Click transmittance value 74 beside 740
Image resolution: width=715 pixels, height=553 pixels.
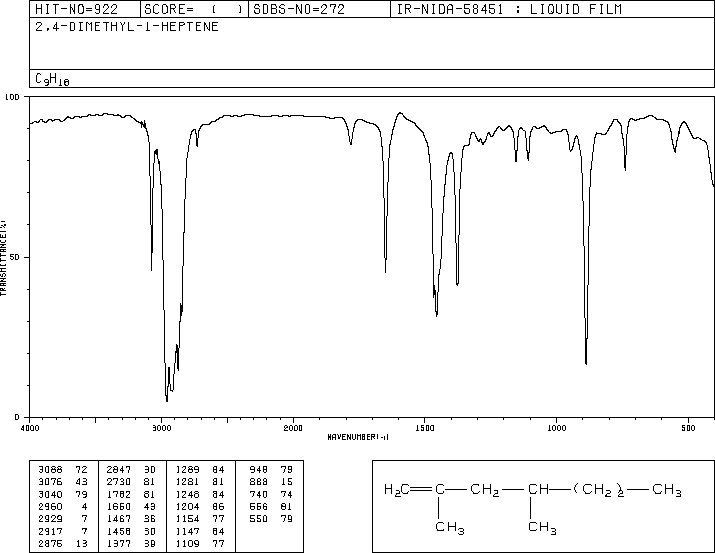point(286,494)
